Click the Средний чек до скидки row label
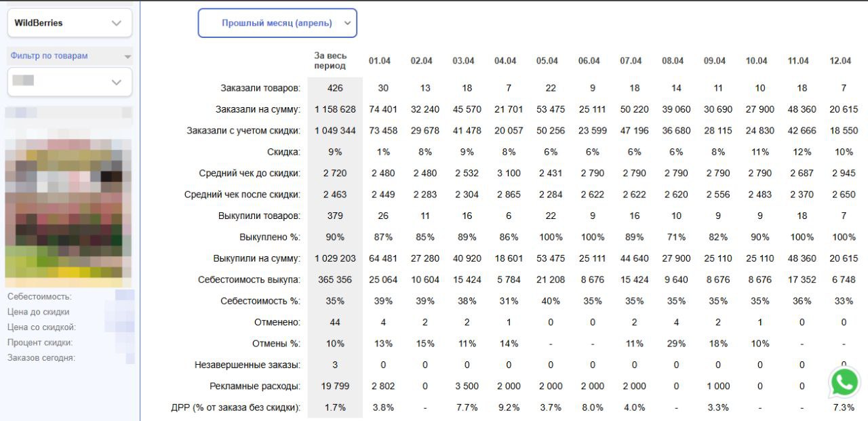 250,174
